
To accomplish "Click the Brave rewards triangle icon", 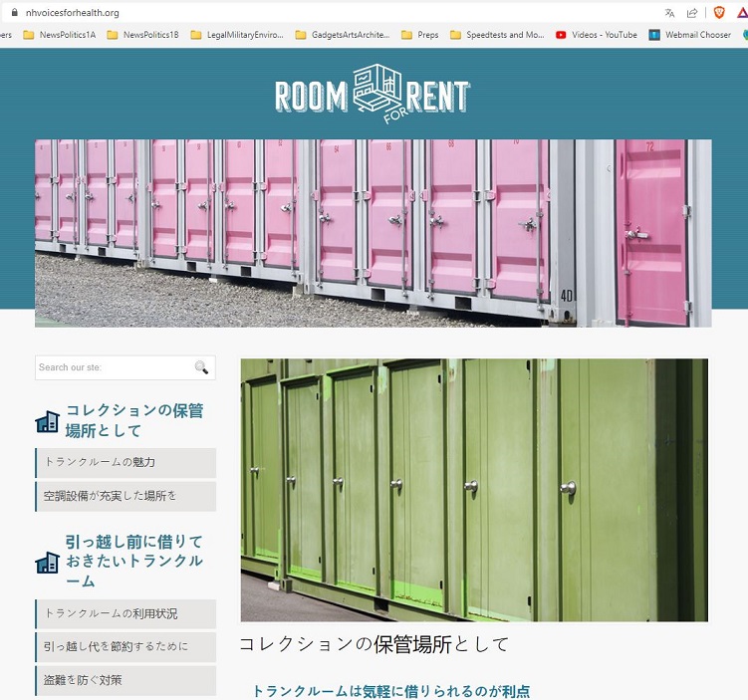I will tap(742, 13).
